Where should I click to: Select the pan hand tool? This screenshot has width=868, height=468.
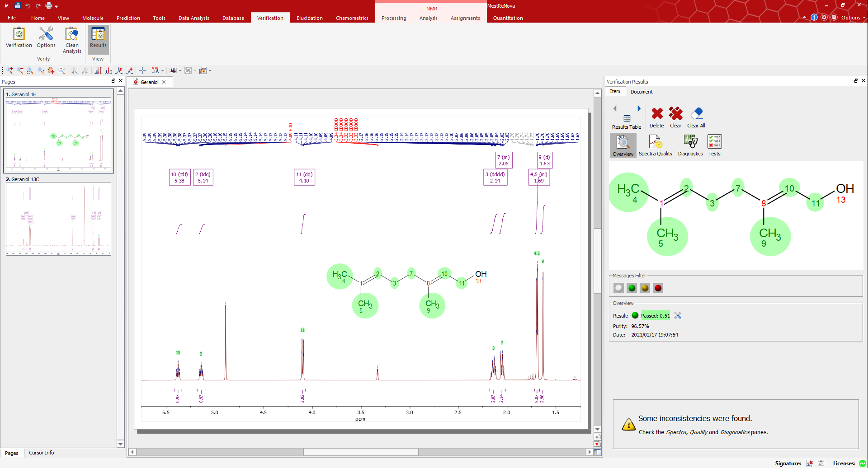[x=51, y=70]
